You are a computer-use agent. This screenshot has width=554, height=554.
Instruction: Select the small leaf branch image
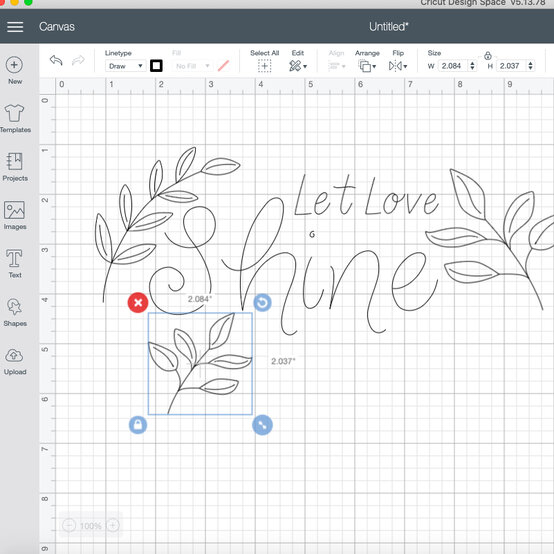[200, 364]
